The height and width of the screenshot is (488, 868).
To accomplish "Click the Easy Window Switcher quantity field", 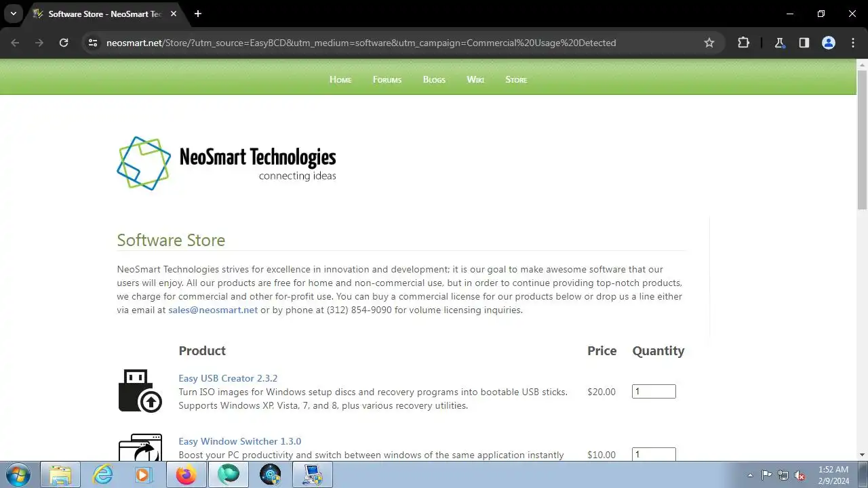I will (654, 454).
